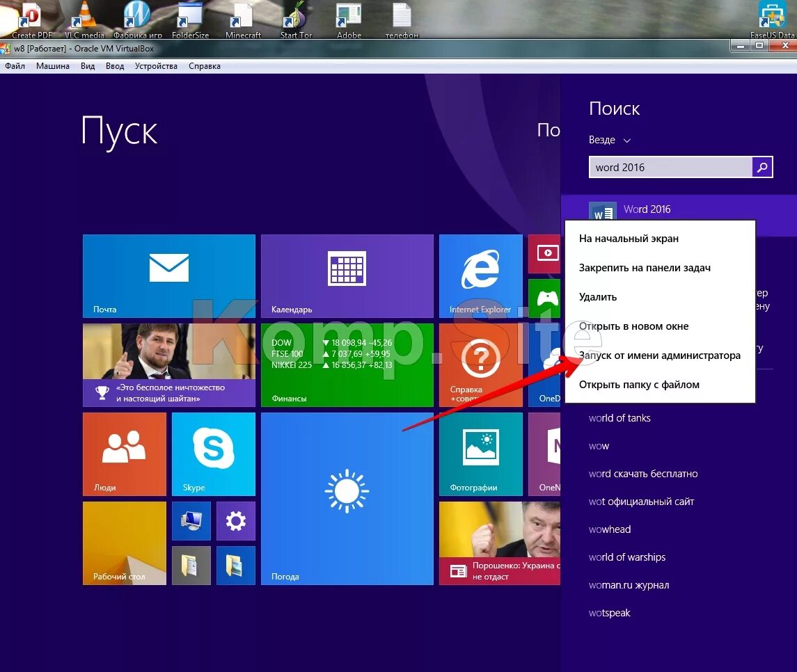Open the Poroshenko news tile
Viewport: 797px width, 672px height.
[500, 543]
